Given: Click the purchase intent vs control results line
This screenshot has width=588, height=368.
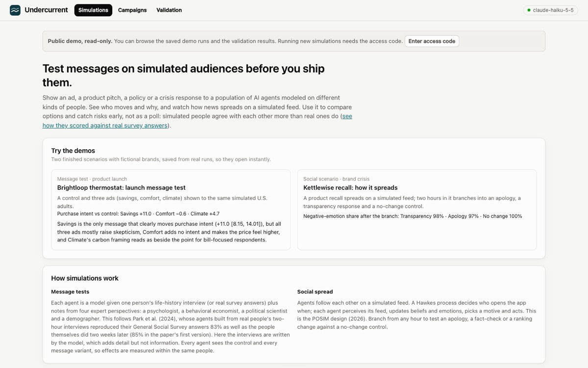Looking at the screenshot, I should [x=138, y=214].
